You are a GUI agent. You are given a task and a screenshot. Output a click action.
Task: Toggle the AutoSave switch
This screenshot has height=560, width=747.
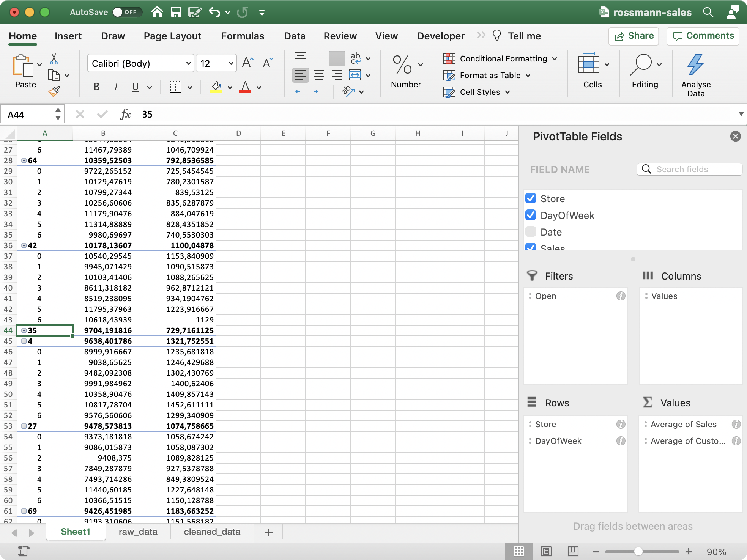click(x=127, y=12)
